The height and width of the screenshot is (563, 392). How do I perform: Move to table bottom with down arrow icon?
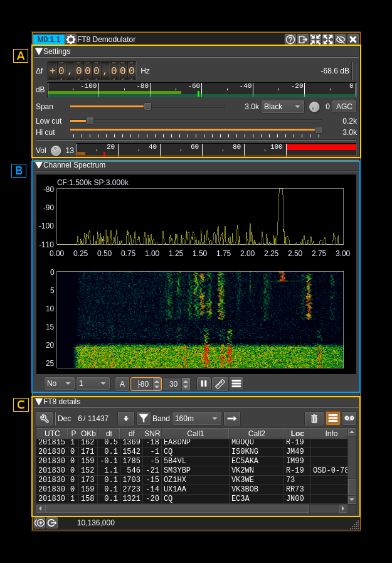(126, 418)
